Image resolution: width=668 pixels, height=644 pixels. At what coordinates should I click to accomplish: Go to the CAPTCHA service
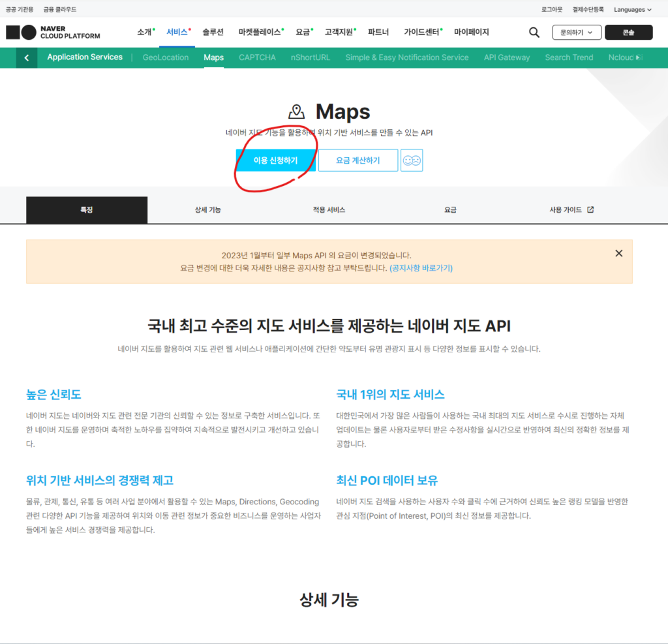(257, 57)
